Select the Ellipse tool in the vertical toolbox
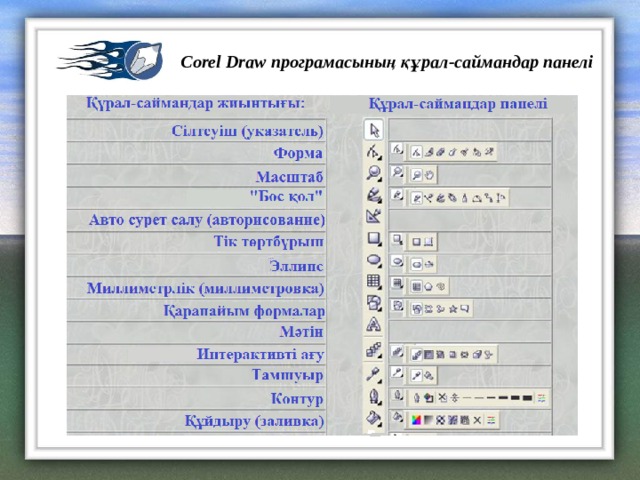 coord(374,260)
